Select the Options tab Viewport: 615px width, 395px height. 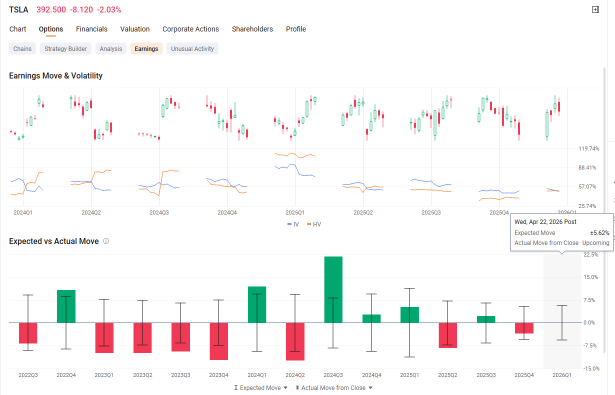click(x=51, y=29)
